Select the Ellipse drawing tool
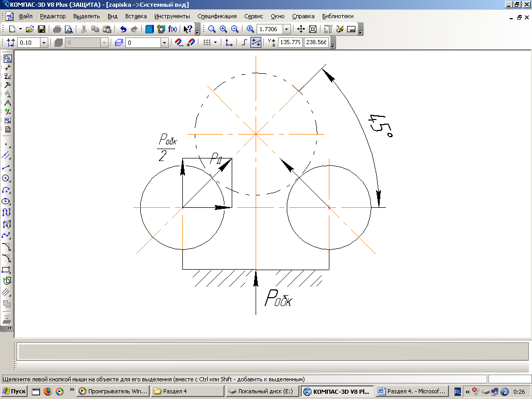 click(x=7, y=201)
